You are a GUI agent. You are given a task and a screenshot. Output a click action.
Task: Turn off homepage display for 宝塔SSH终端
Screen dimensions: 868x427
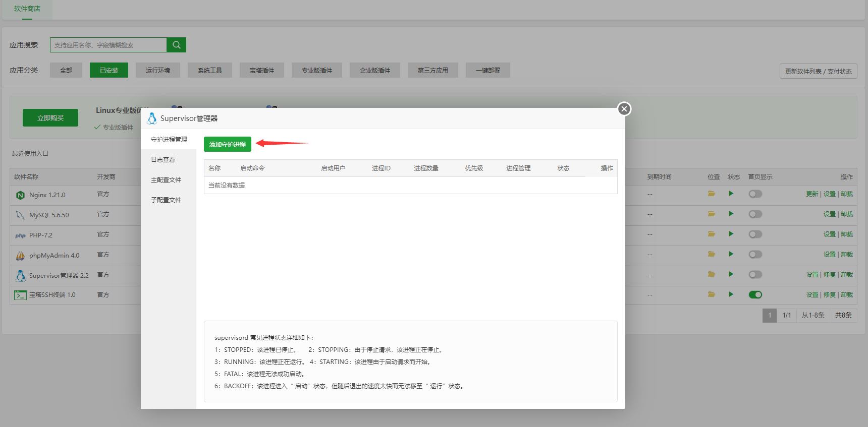click(x=755, y=295)
